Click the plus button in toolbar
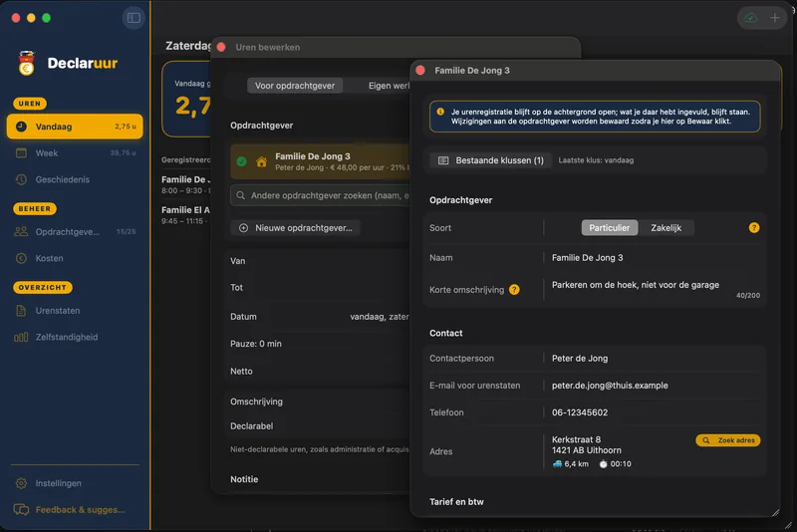The image size is (797, 532). coord(775,18)
